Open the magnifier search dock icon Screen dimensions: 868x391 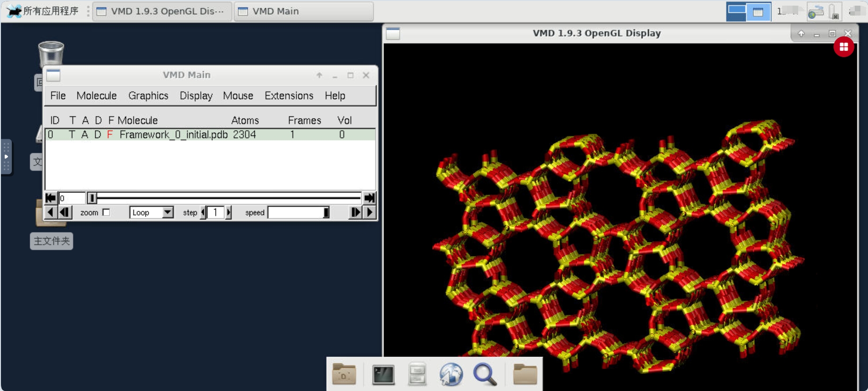tap(485, 375)
